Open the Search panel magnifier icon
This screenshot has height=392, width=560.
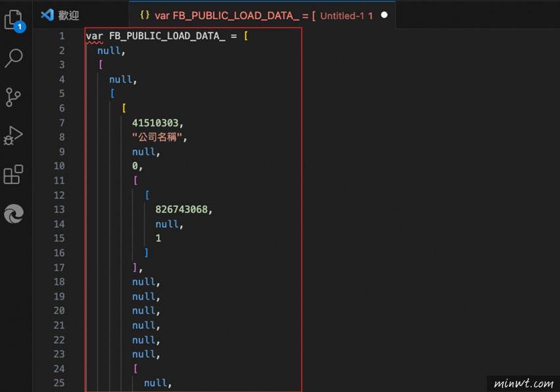tap(14, 58)
